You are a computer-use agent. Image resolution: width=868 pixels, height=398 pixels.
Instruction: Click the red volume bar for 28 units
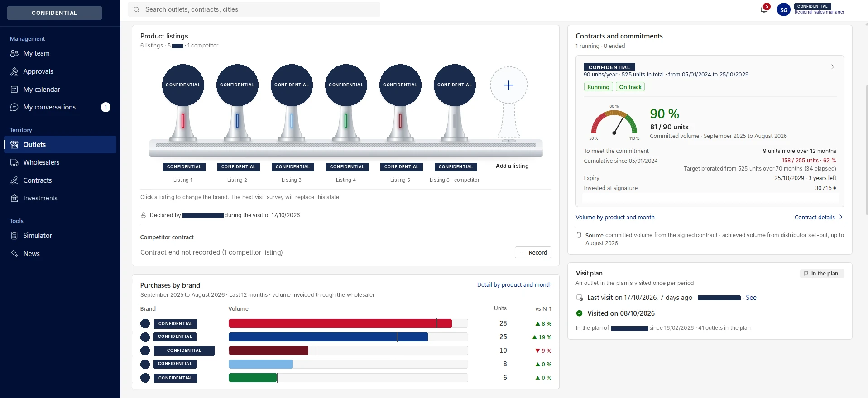pyautogui.click(x=340, y=323)
